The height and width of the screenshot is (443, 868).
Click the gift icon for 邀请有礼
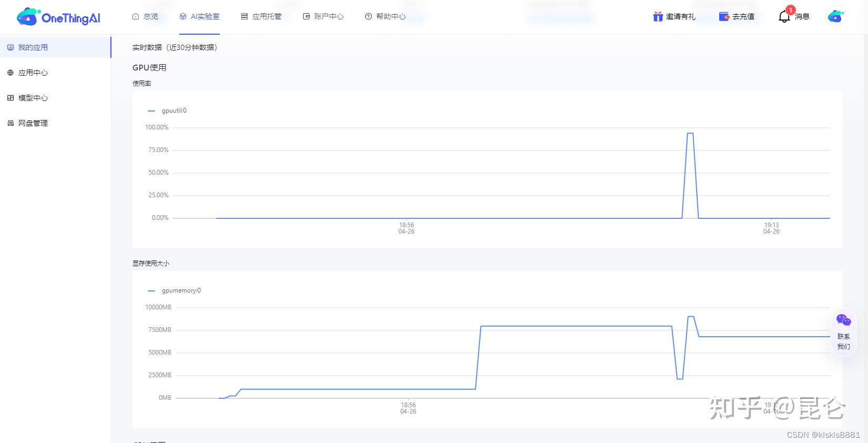(658, 17)
